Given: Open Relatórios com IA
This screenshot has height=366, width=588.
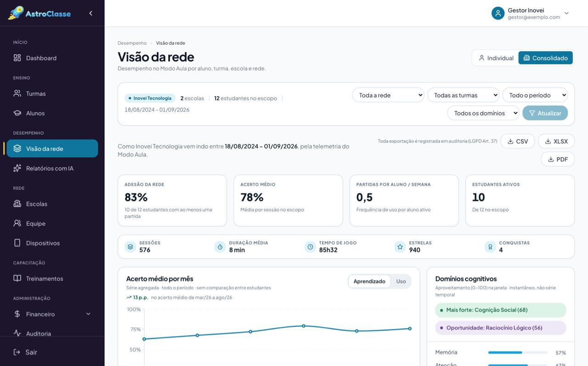Looking at the screenshot, I should click(52, 168).
